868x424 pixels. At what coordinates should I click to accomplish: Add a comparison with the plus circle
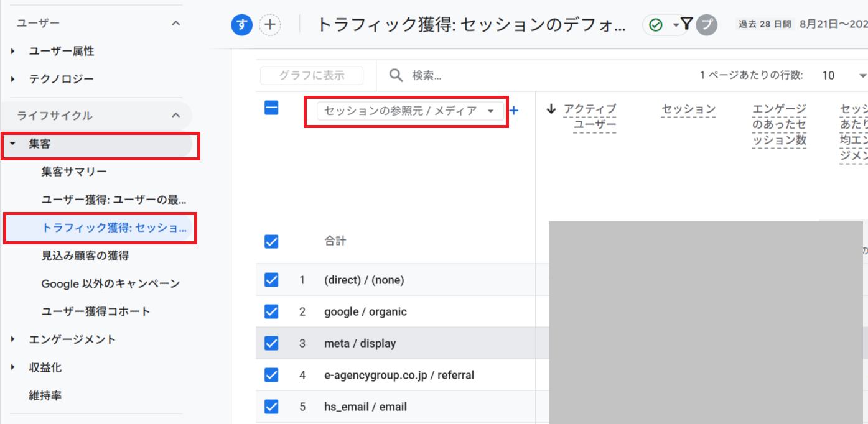tap(270, 25)
